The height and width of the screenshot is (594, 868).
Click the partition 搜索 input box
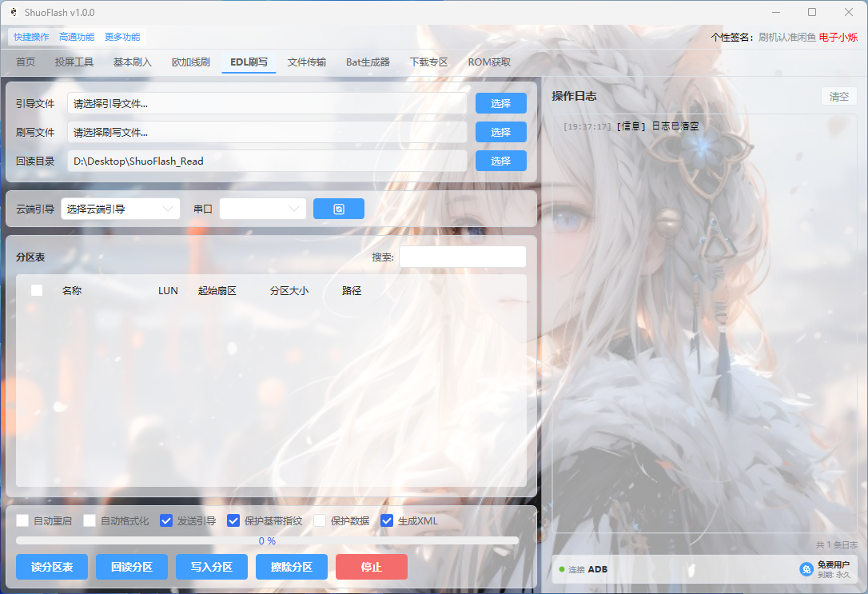[462, 257]
